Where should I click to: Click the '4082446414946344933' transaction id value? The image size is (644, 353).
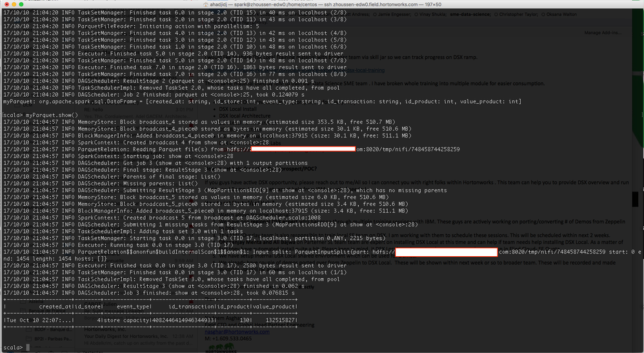pos(183,320)
